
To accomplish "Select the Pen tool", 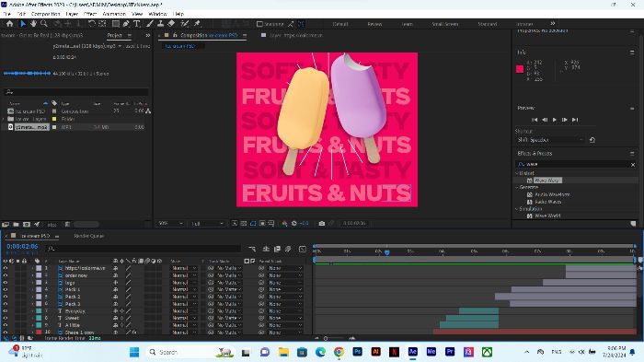I will click(x=126, y=24).
